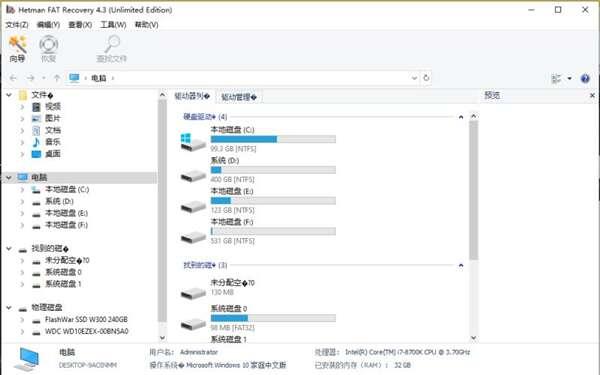Screen dimensions: 600x375
Task: Click local disk F: drive icon in list
Action: click(193, 237)
